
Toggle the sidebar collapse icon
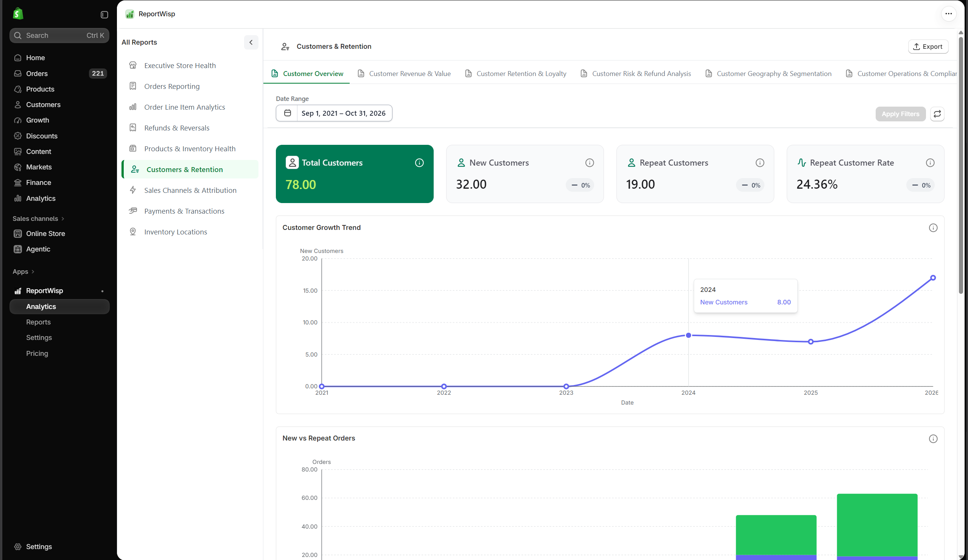pos(104,15)
